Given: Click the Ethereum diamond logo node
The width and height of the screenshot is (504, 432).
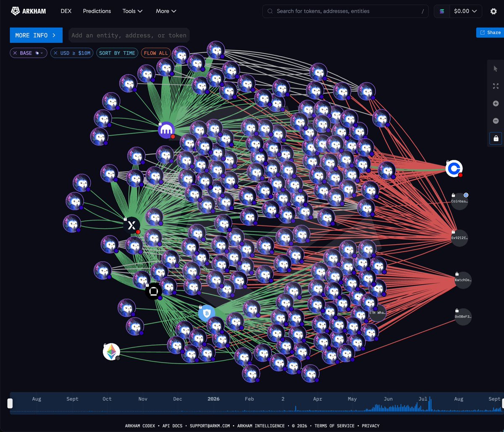Looking at the screenshot, I should click(x=111, y=352).
